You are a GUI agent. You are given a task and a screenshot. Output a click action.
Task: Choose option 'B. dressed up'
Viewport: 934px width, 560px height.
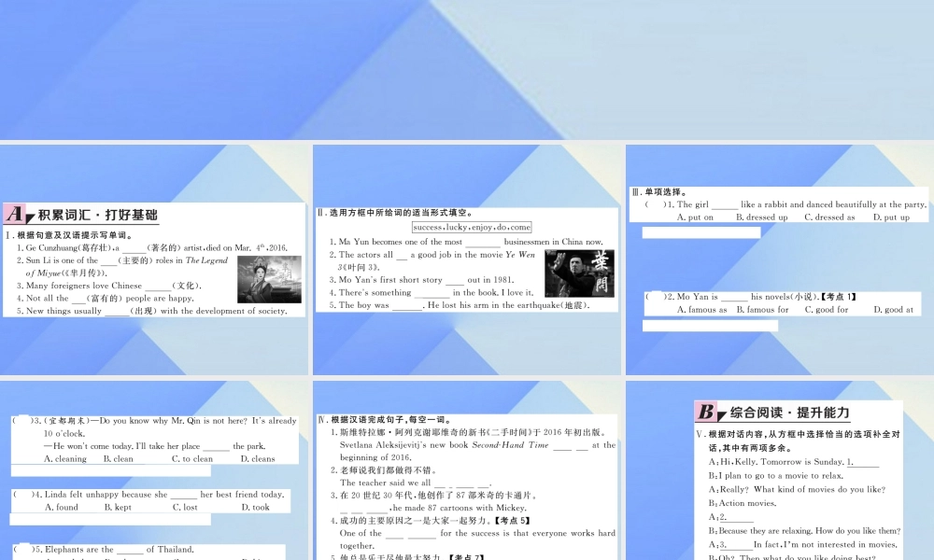click(x=762, y=217)
